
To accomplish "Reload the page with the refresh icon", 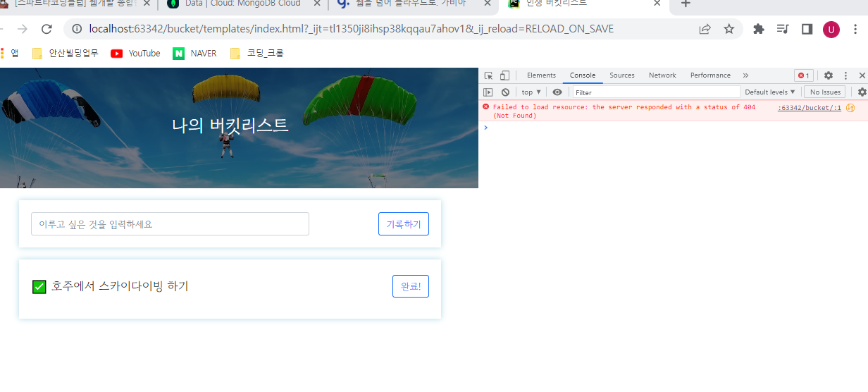I will pyautogui.click(x=46, y=29).
